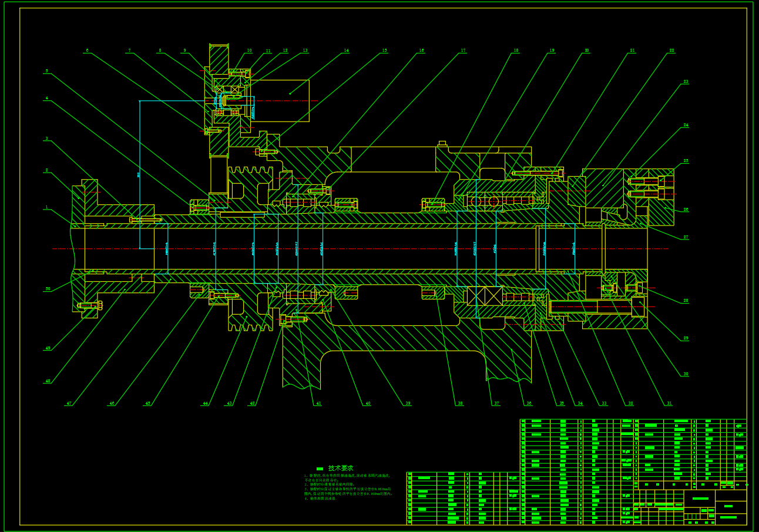Select part balloon number 8
This screenshot has width=759, height=532.
pyautogui.click(x=160, y=50)
